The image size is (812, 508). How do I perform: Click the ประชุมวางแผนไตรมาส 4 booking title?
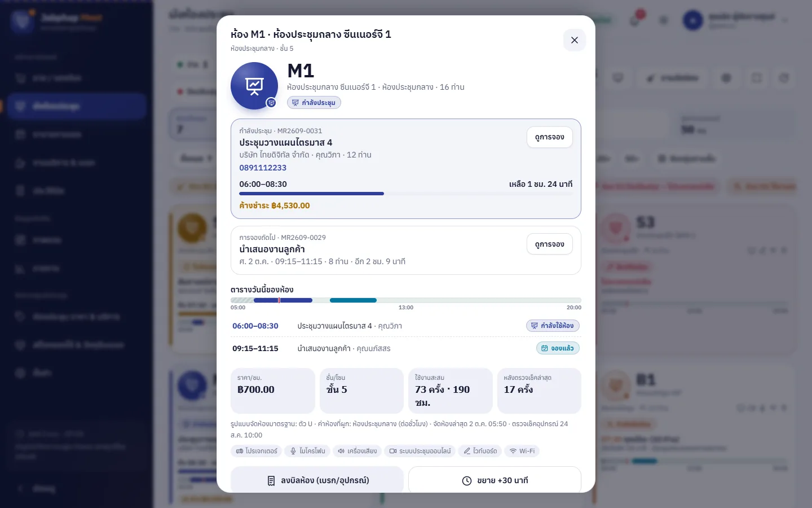click(286, 142)
